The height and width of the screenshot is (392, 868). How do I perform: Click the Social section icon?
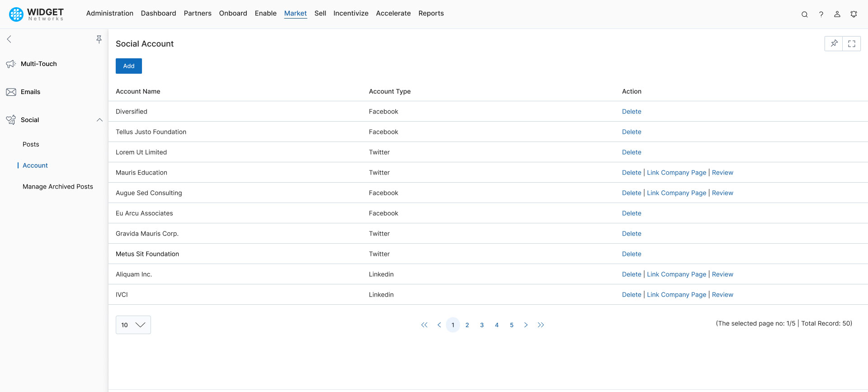pos(11,120)
